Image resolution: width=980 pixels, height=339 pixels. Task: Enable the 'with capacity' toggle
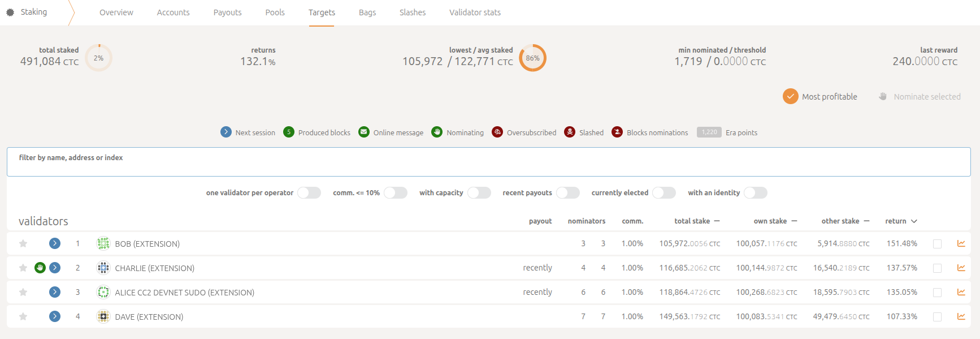pos(479,193)
